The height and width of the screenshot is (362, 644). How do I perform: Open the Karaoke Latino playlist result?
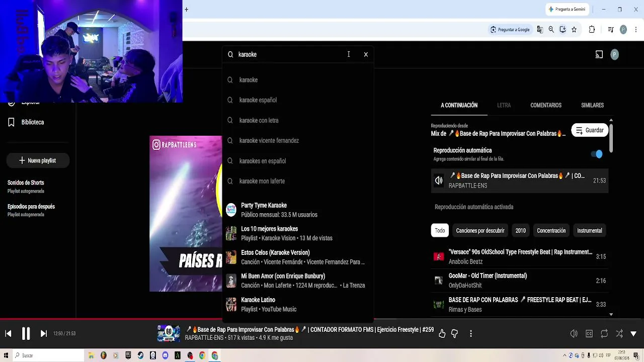coord(298,304)
